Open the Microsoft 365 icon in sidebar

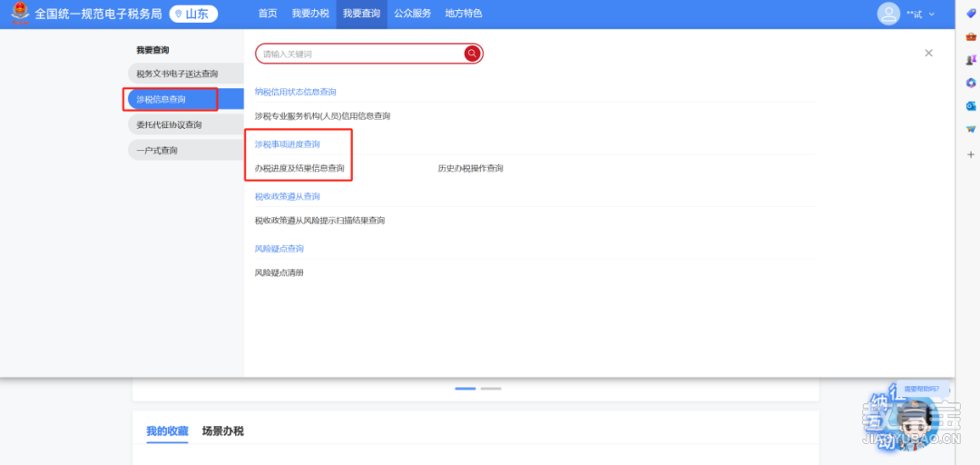coord(971,83)
